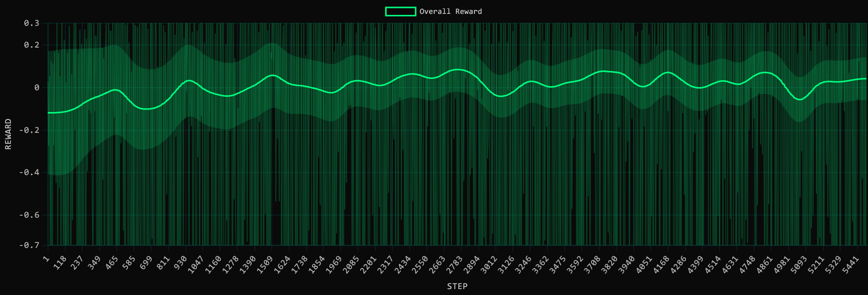Select the step 5093 x-axis label
Image resolution: width=868 pixels, height=295 pixels.
click(799, 263)
